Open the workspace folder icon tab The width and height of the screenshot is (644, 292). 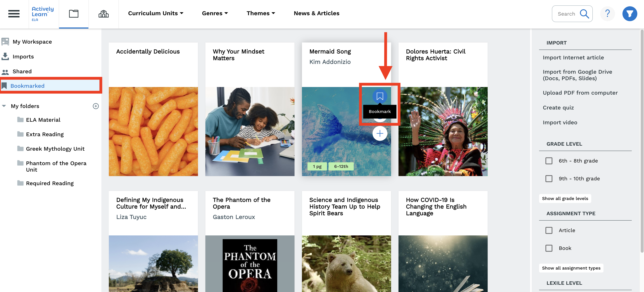click(x=74, y=14)
